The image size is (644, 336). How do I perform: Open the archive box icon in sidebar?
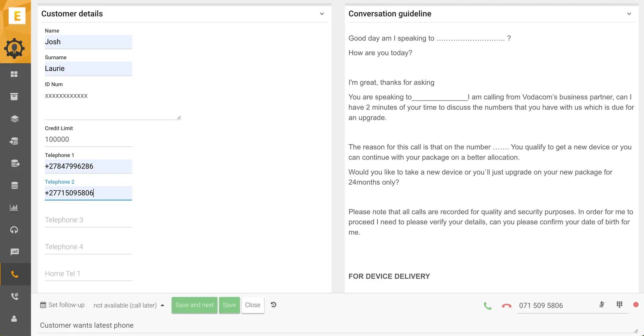(14, 96)
